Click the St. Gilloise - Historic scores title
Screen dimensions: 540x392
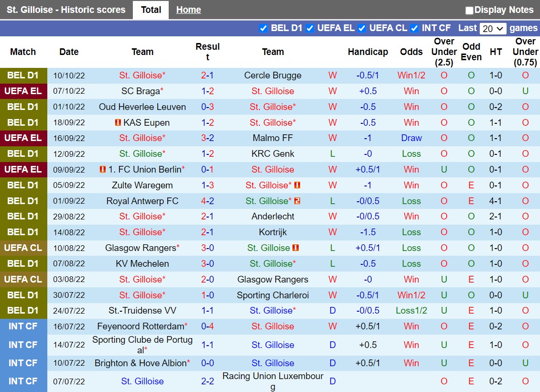coord(66,10)
